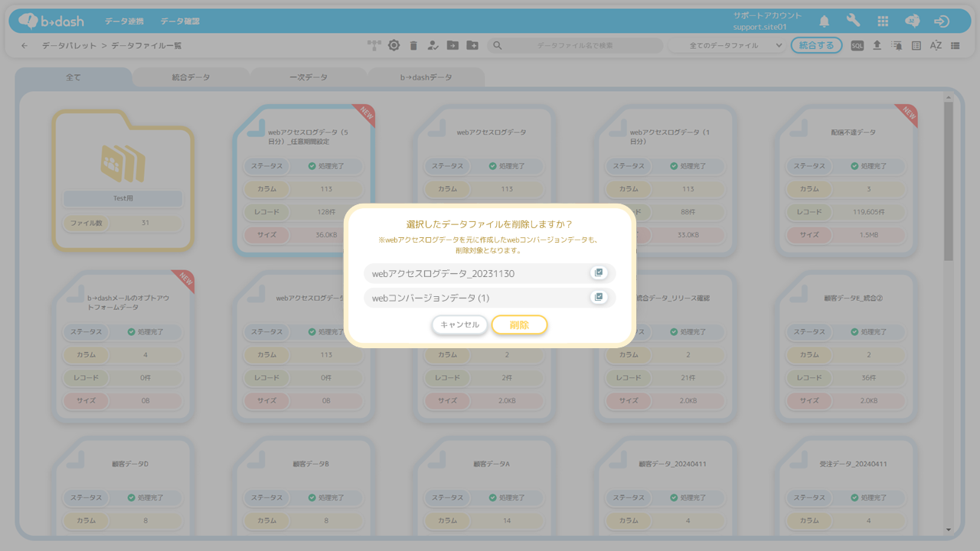Viewport: 980px width, 551px height.
Task: Switch to the 統合データ tab
Action: pos(191,77)
